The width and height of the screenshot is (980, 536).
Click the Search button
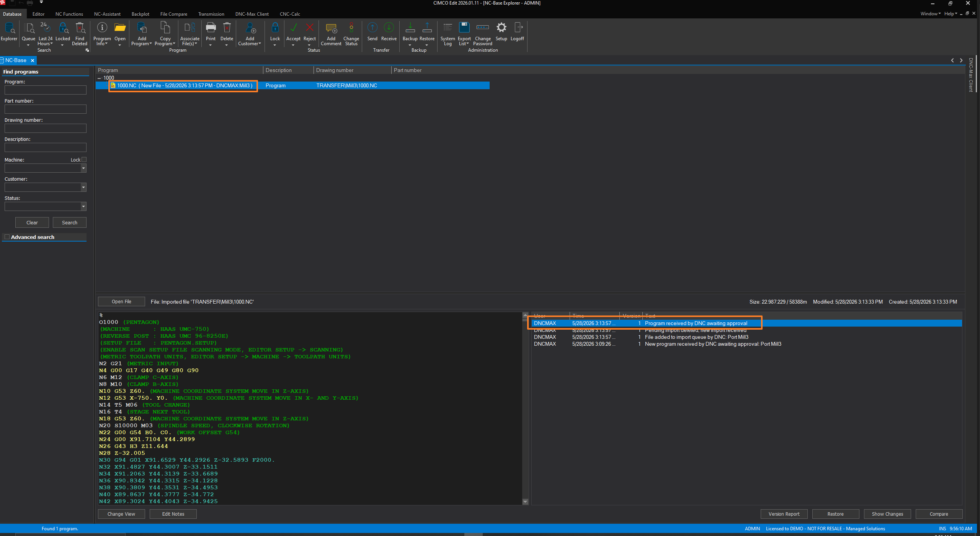tap(70, 222)
